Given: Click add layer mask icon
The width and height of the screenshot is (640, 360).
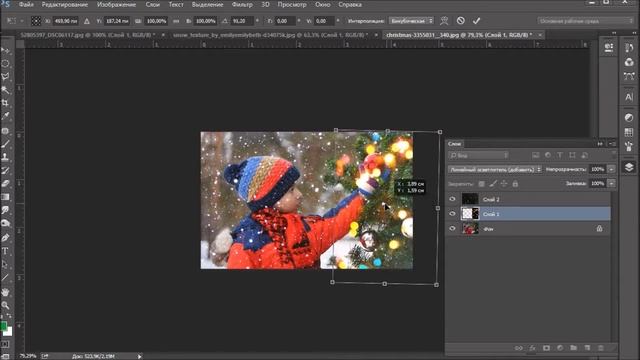Looking at the screenshot, I should point(546,348).
